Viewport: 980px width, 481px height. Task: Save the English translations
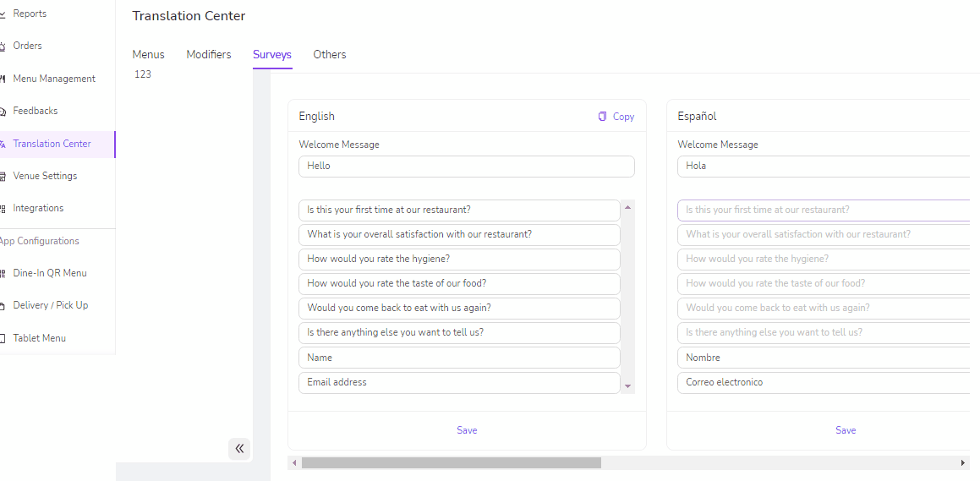(467, 430)
